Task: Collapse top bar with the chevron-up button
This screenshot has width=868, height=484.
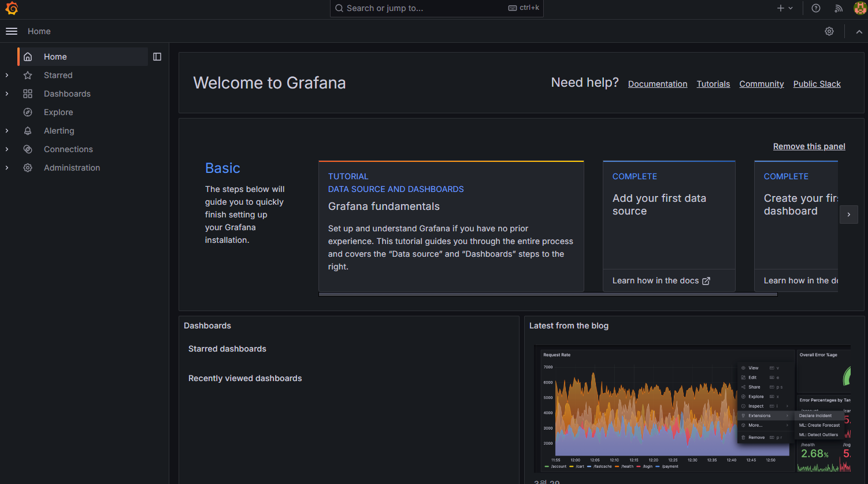Action: pos(859,32)
